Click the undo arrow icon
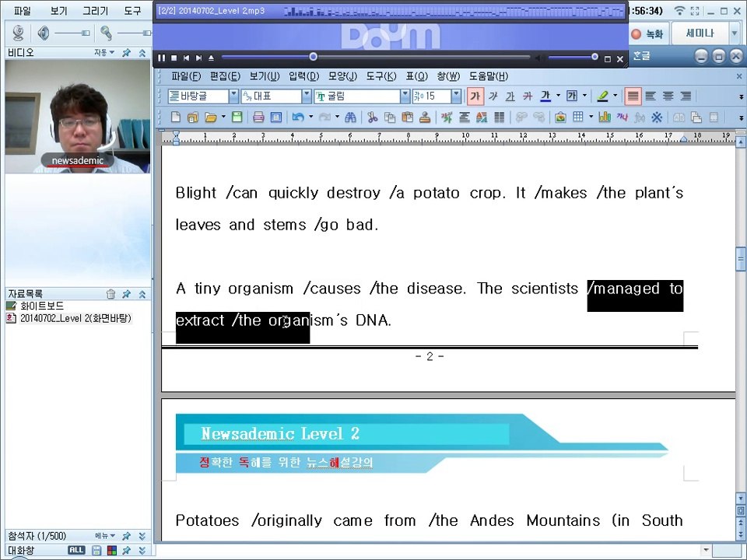 (x=298, y=117)
